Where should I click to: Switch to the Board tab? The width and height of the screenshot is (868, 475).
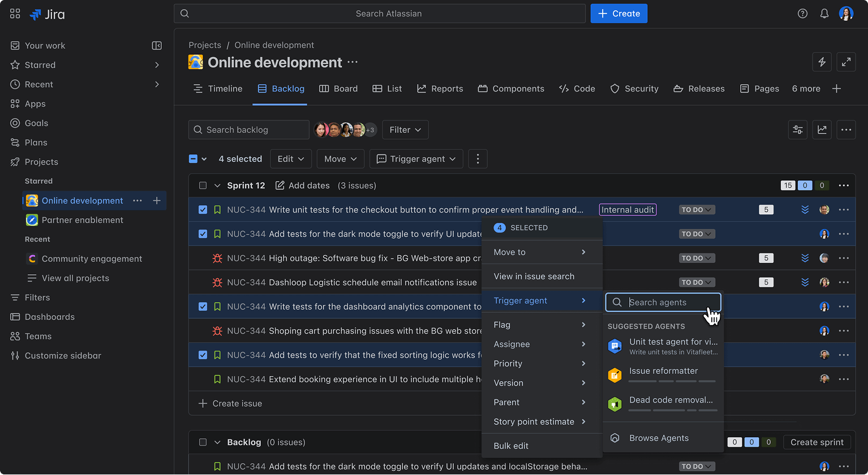click(x=338, y=89)
